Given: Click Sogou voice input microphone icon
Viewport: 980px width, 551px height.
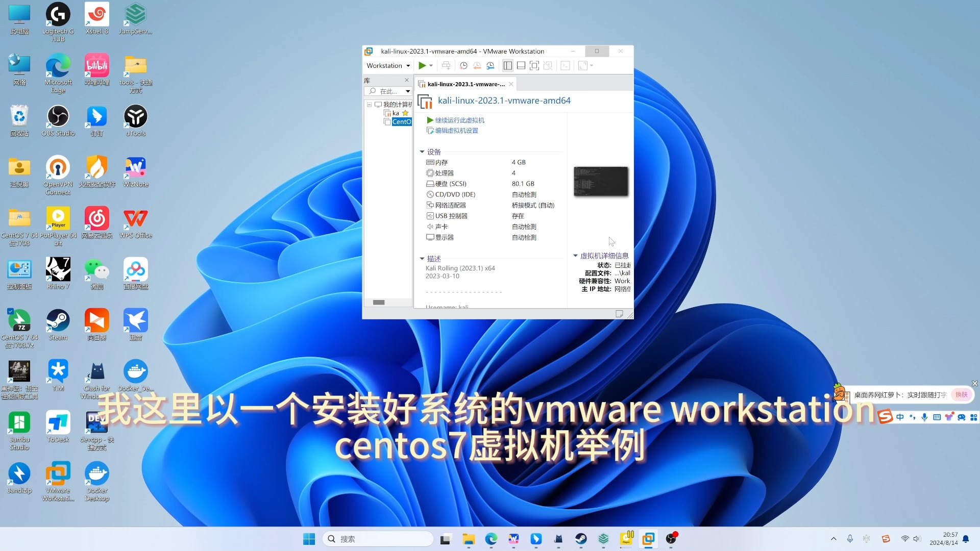Looking at the screenshot, I should [x=924, y=417].
